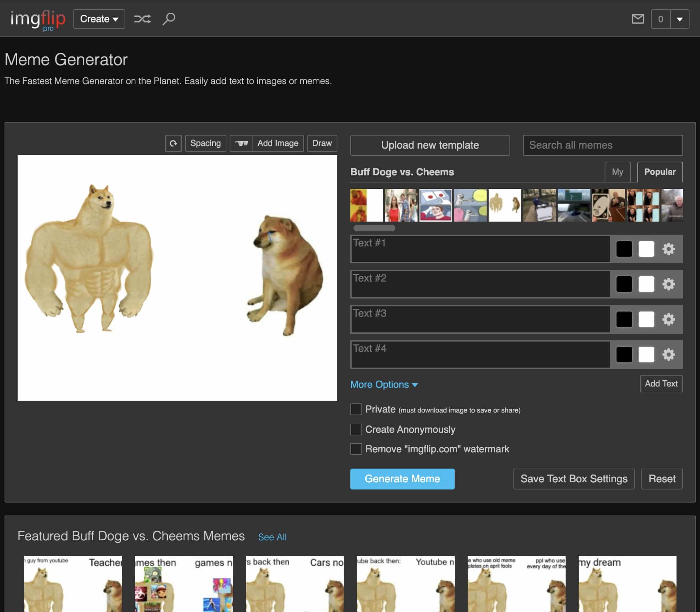Viewport: 700px width, 612px height.
Task: Open the Create dropdown menu
Action: pyautogui.click(x=99, y=19)
